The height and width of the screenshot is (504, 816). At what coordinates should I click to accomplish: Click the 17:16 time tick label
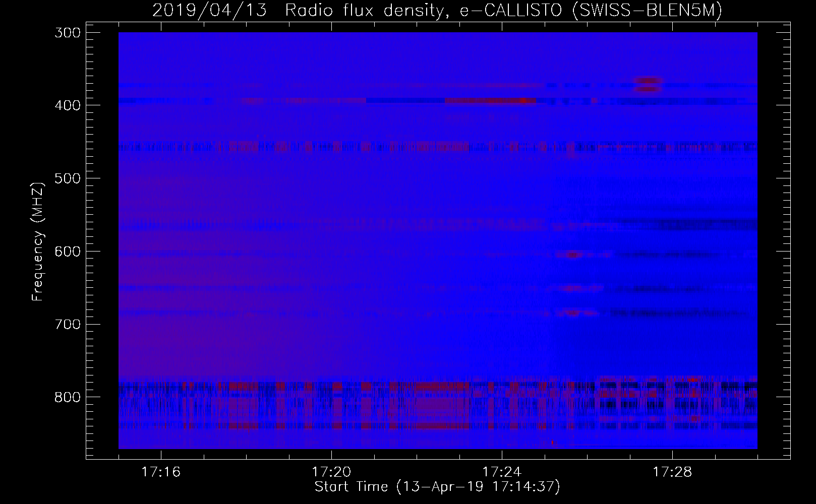(x=161, y=472)
